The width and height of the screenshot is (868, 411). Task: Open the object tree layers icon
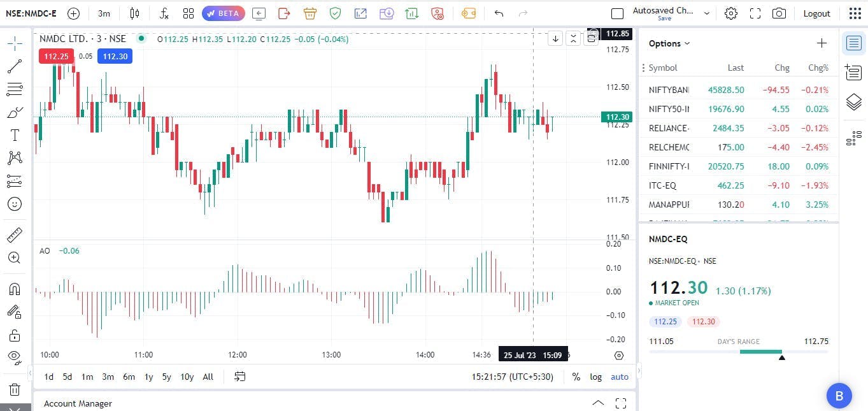click(854, 102)
